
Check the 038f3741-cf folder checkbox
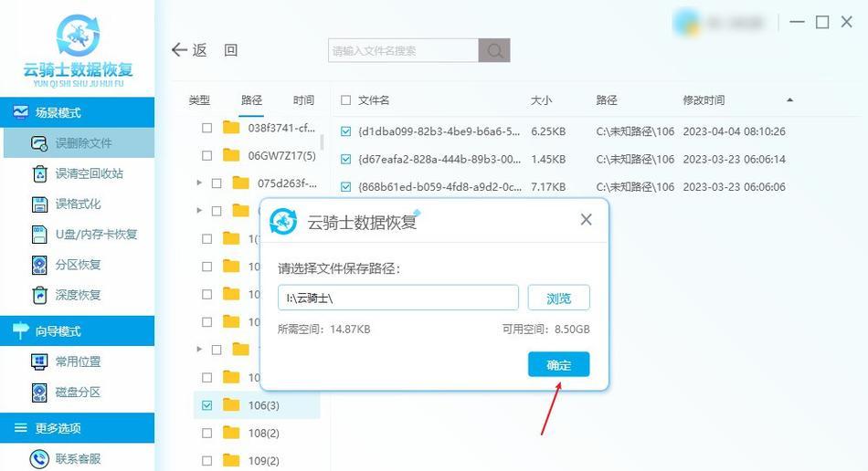pos(207,129)
